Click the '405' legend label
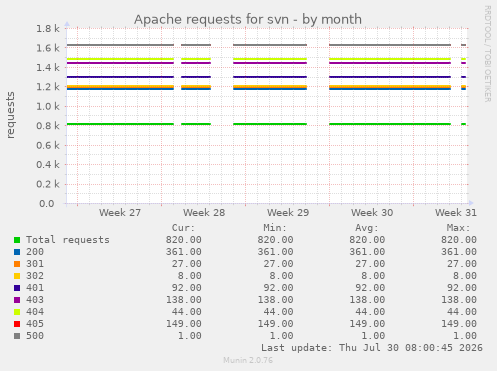The width and height of the screenshot is (497, 371). click(35, 324)
